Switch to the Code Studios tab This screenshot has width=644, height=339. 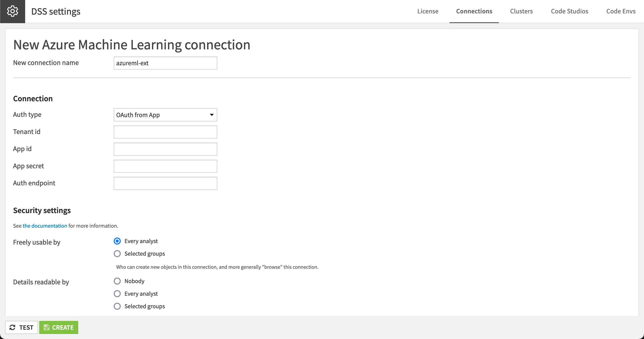[x=570, y=11]
